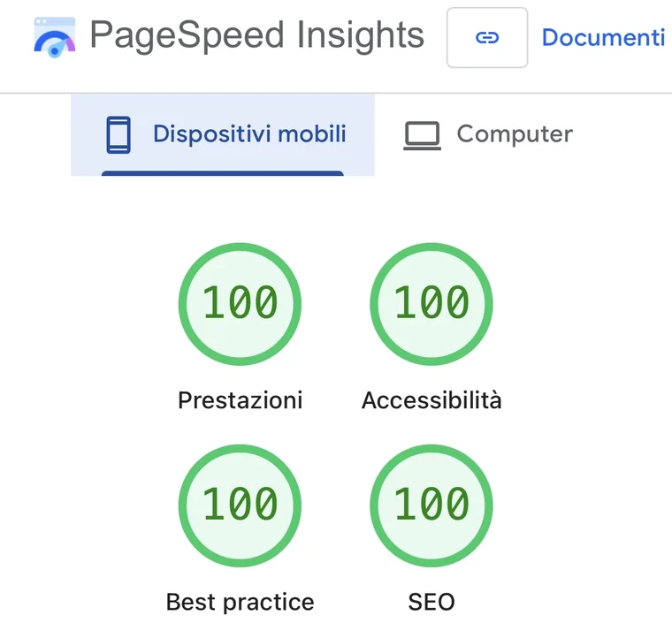Copy the report link with chain icon button
Viewport: 672px width, 638px height.
pyautogui.click(x=487, y=38)
